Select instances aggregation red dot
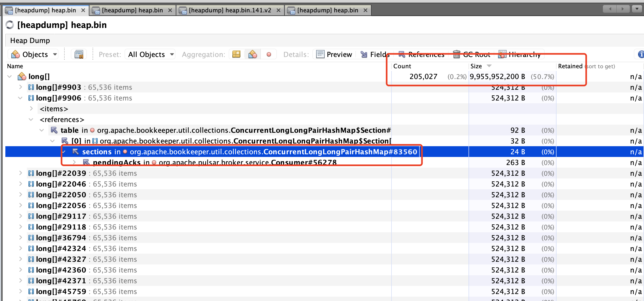The width and height of the screenshot is (644, 301). [269, 55]
